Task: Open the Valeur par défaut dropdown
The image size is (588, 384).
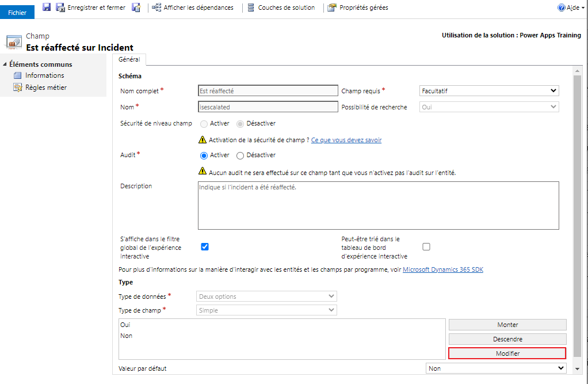Action: [x=496, y=368]
